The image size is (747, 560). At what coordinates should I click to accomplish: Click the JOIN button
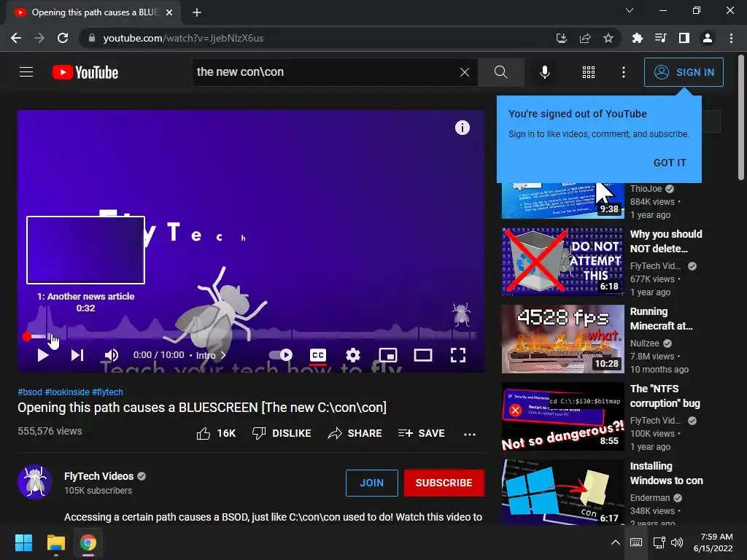(371, 483)
